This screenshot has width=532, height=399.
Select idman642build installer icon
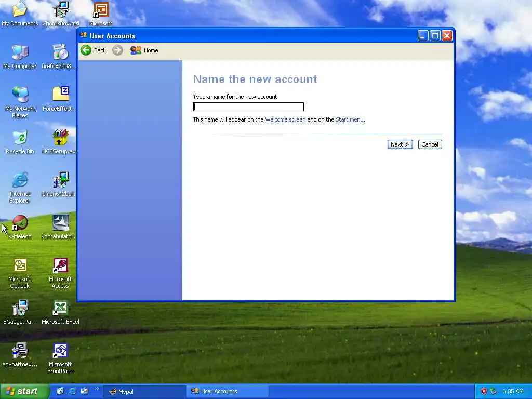click(58, 184)
